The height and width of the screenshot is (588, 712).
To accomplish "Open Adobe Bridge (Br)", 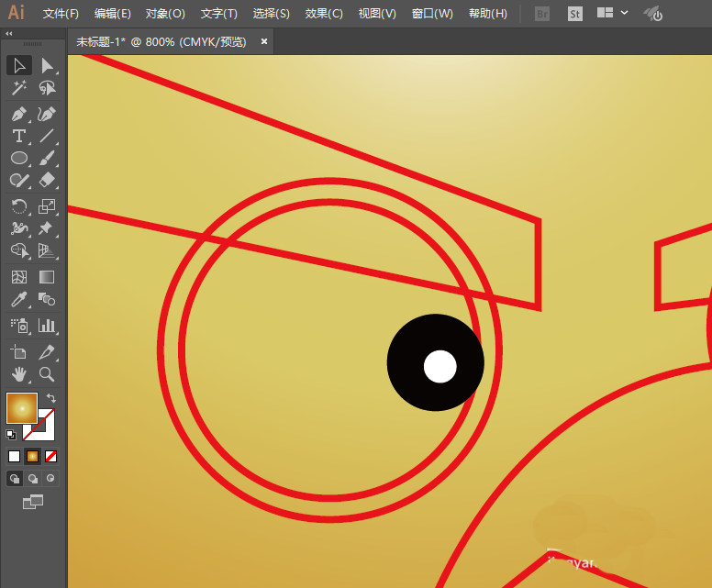I will point(541,14).
